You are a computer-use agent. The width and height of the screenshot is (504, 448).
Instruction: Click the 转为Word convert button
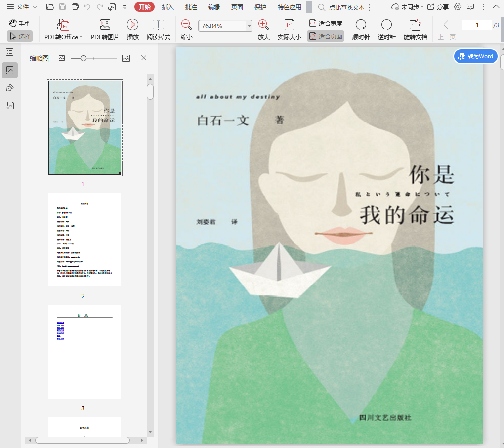476,56
